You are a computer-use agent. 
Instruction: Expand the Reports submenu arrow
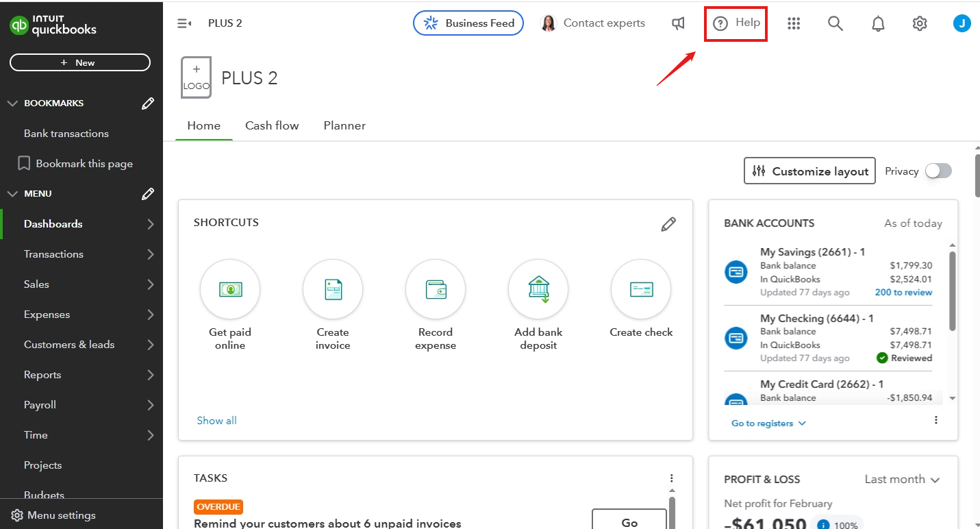[x=151, y=375]
